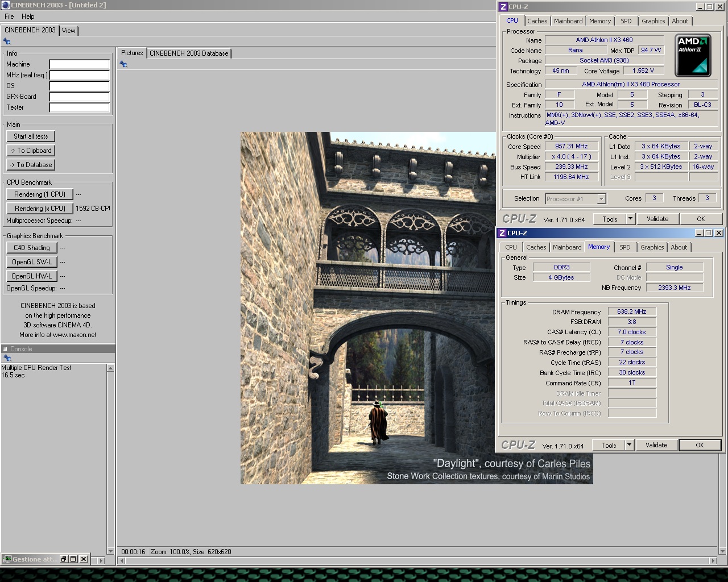Open CPU tab in lower CPU-Z window
Viewport: 728px width, 582px height.
coord(511,247)
